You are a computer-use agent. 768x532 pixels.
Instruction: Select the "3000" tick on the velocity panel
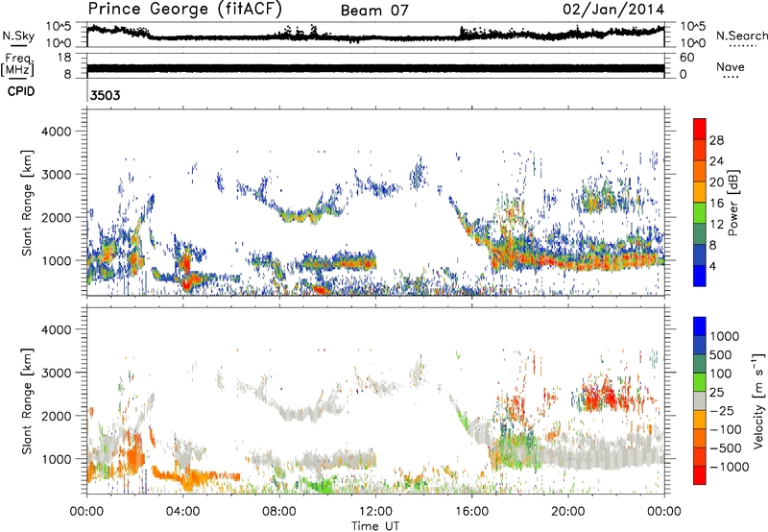[57, 373]
